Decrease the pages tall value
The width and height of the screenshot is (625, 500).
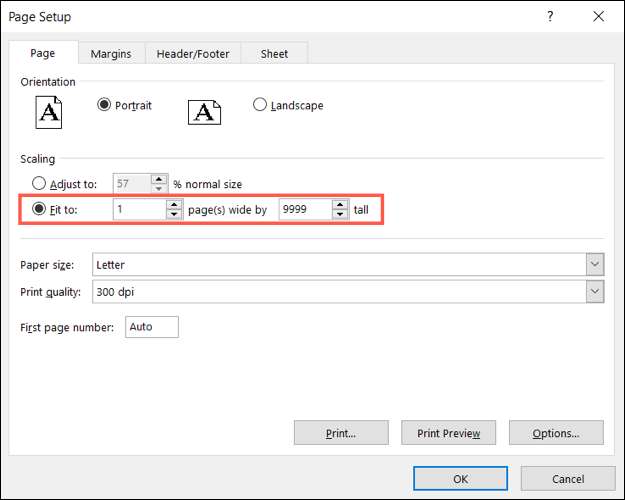pos(340,215)
